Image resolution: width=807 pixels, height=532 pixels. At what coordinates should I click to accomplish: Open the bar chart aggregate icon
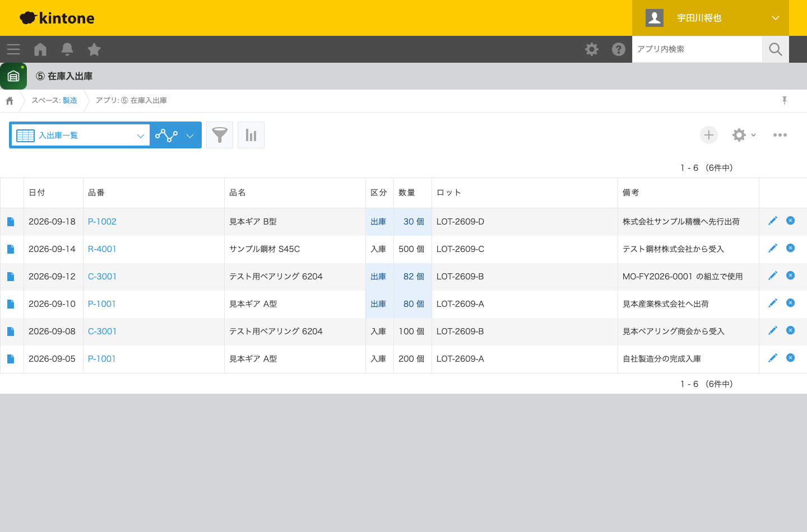tap(251, 135)
